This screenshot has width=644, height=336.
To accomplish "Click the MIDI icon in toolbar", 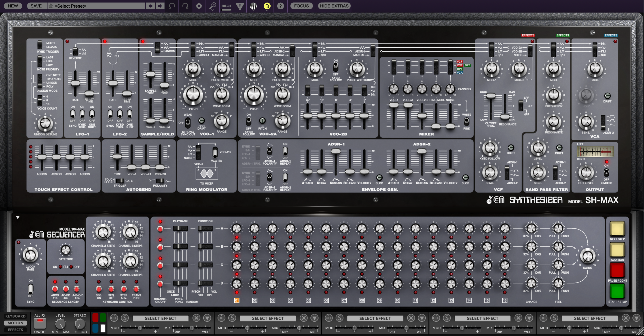I will coord(226,6).
